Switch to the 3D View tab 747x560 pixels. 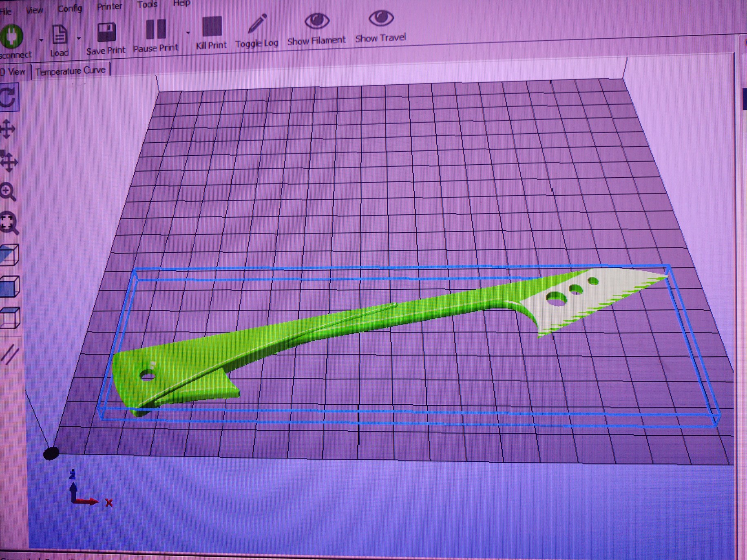[13, 72]
